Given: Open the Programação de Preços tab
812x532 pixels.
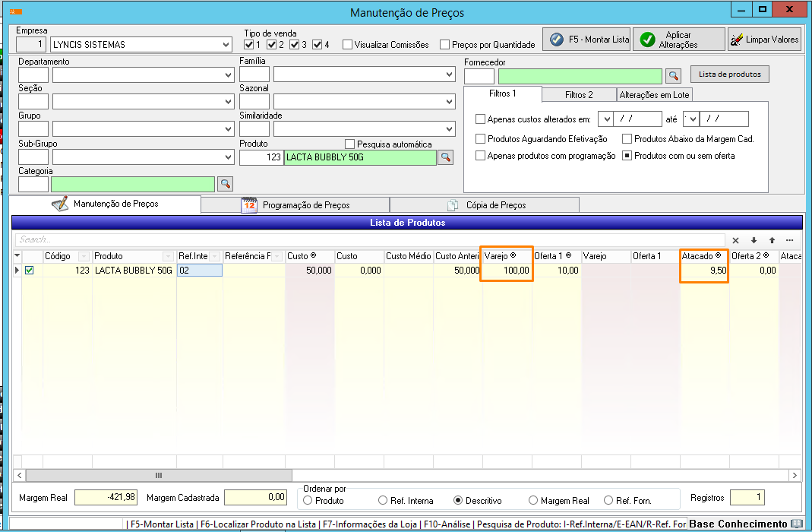Looking at the screenshot, I should tap(295, 205).
